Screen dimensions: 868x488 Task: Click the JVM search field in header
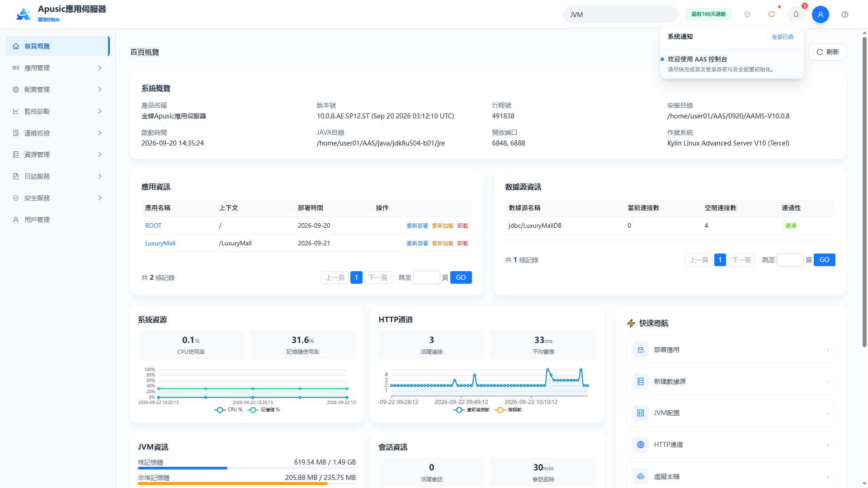(620, 14)
